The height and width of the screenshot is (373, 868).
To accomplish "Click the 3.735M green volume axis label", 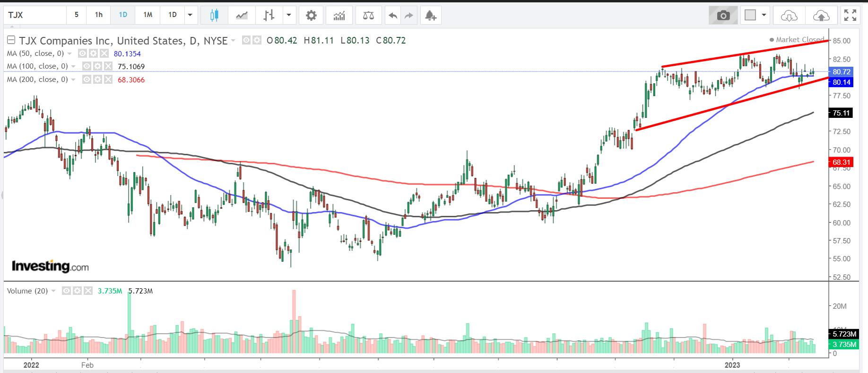I will tap(844, 344).
